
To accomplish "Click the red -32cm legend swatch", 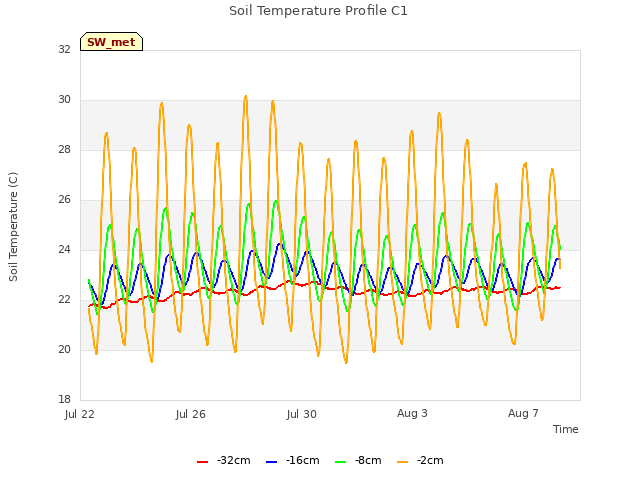I will point(202,462).
